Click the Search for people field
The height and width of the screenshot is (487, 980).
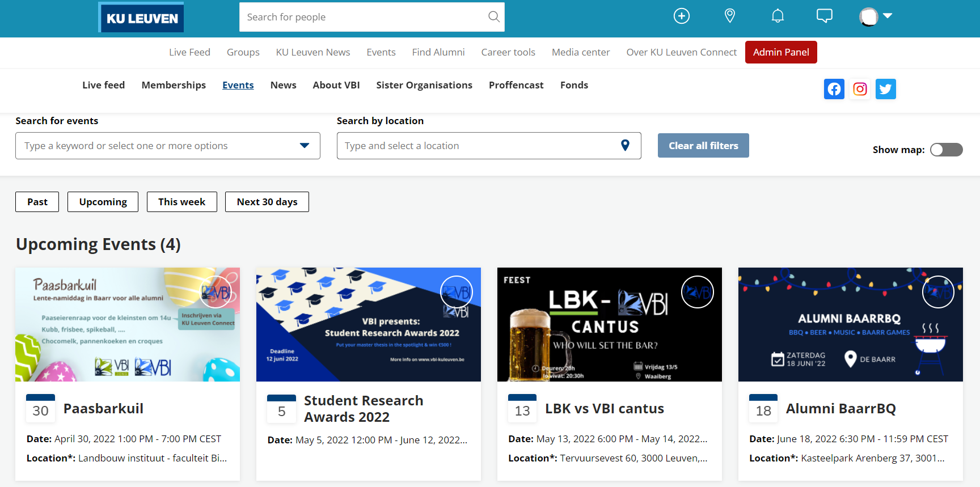pyautogui.click(x=363, y=17)
